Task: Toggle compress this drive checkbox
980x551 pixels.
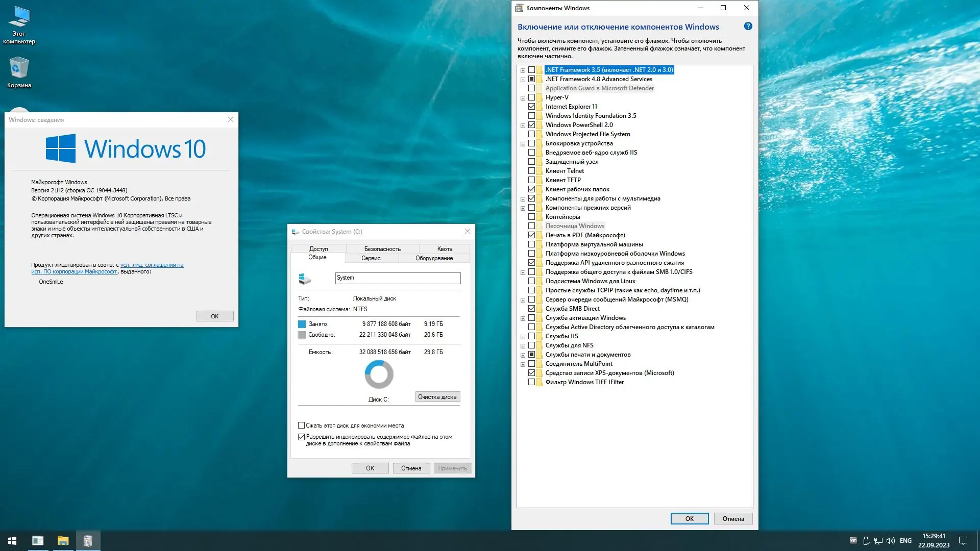Action: [301, 425]
